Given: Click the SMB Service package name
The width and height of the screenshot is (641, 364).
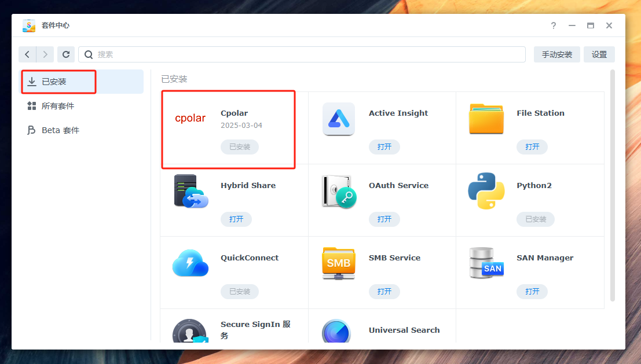Looking at the screenshot, I should click(x=394, y=258).
